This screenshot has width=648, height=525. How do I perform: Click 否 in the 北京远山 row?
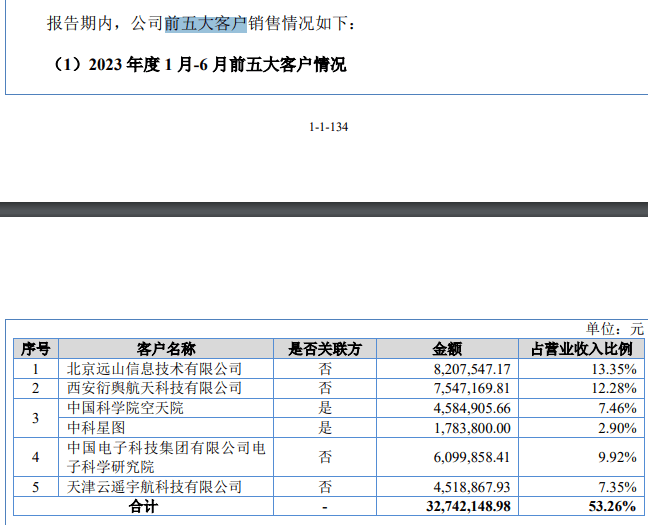tap(325, 369)
